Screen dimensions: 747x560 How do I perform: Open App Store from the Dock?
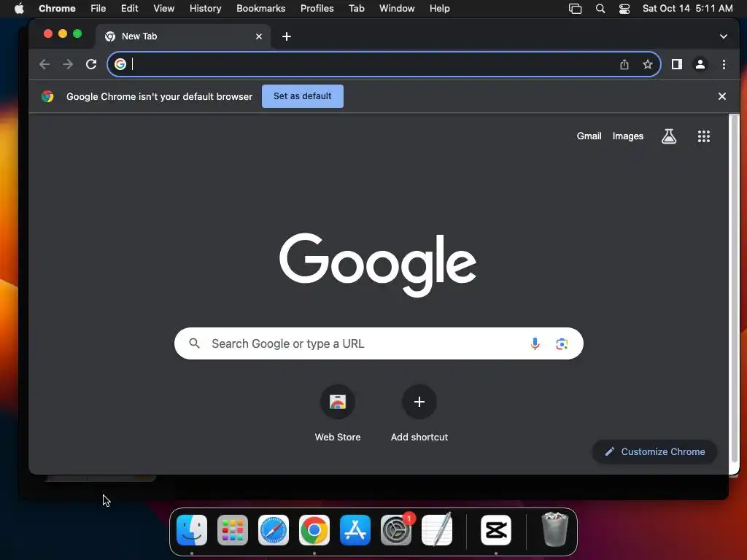tap(355, 530)
